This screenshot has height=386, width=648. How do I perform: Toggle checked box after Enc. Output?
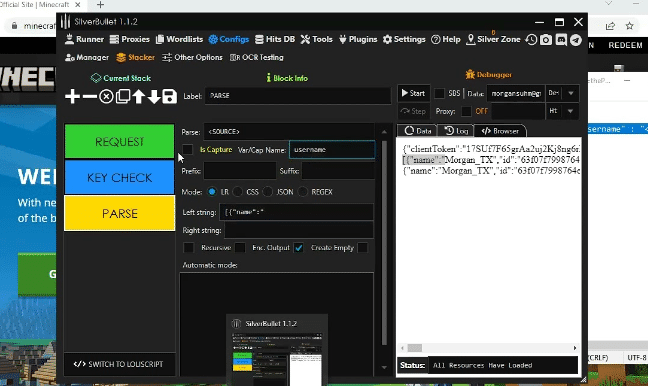point(298,248)
